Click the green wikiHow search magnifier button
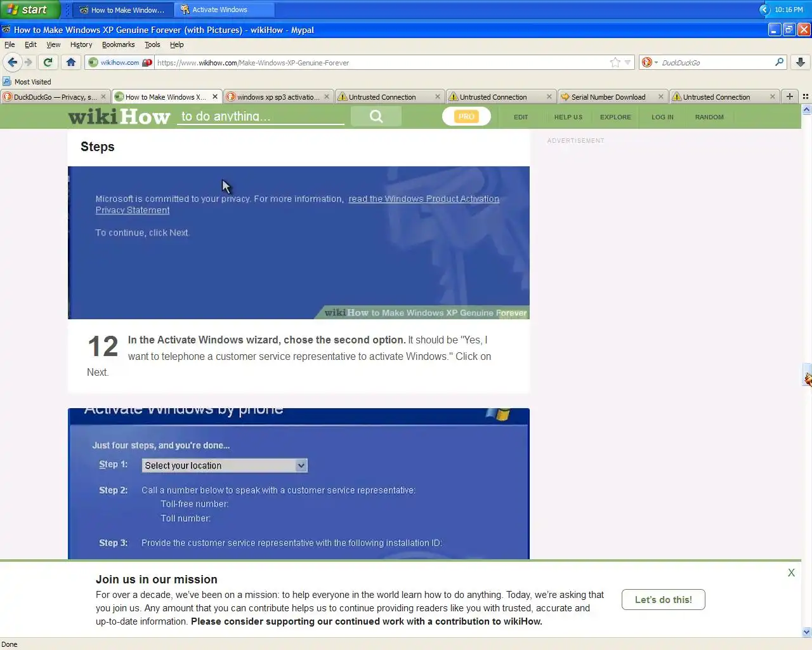Image resolution: width=812 pixels, height=650 pixels. [x=376, y=116]
